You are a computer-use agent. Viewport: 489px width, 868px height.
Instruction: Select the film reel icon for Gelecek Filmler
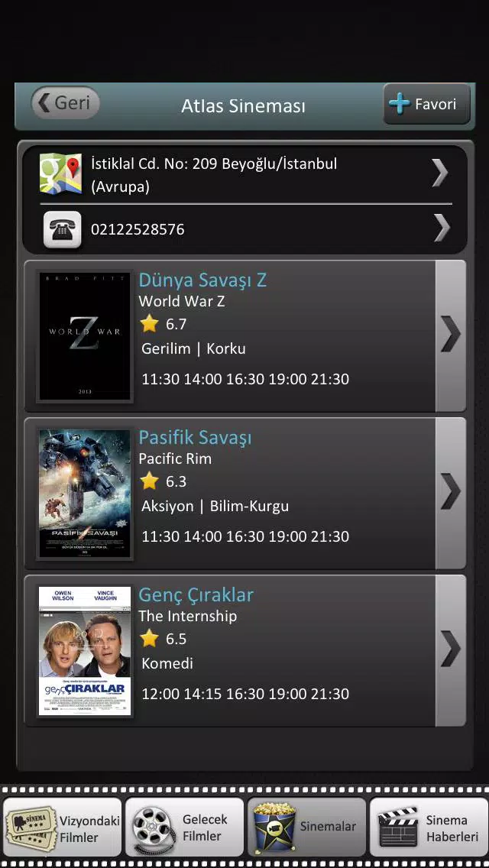[154, 828]
